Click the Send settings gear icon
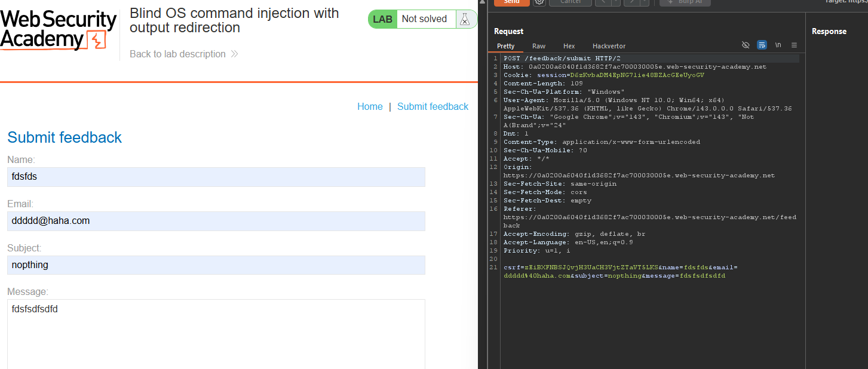 539,2
